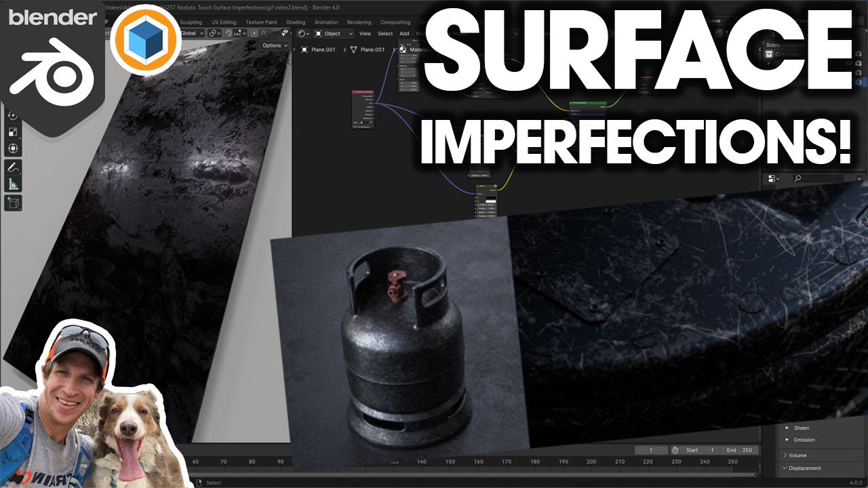Open the viewport Options dropdown
Viewport: 868px width, 488px height.
click(x=275, y=45)
